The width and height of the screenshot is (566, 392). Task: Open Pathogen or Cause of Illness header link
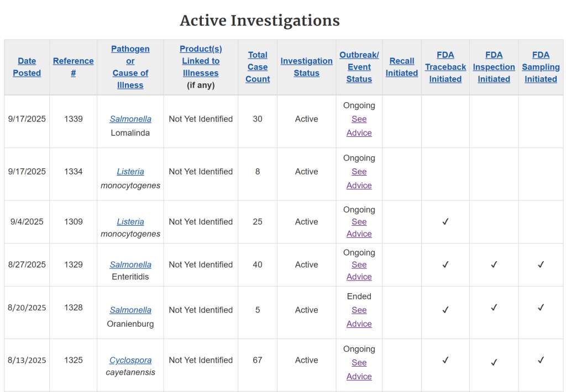[x=130, y=67]
